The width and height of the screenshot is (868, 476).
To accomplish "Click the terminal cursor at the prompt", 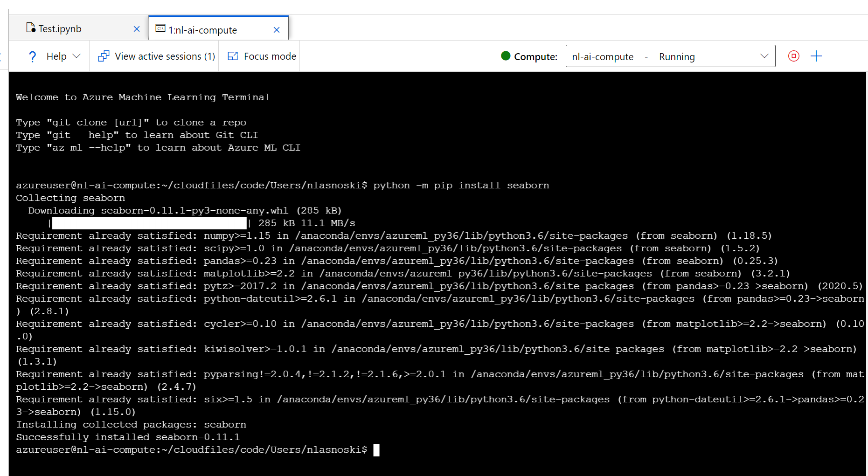I will (x=376, y=450).
